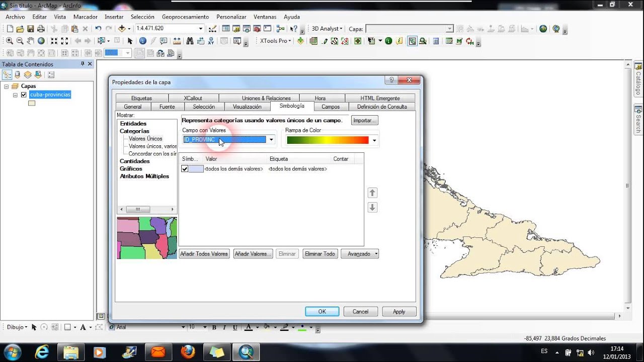Open Campo con Valores dropdown
The image size is (644, 362).
click(271, 140)
